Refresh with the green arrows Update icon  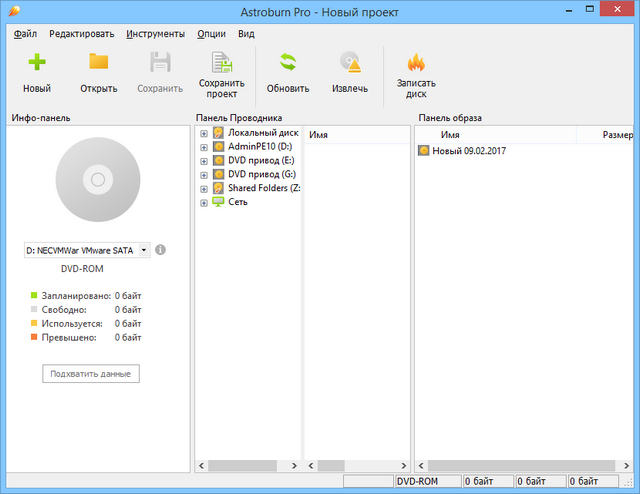click(288, 62)
